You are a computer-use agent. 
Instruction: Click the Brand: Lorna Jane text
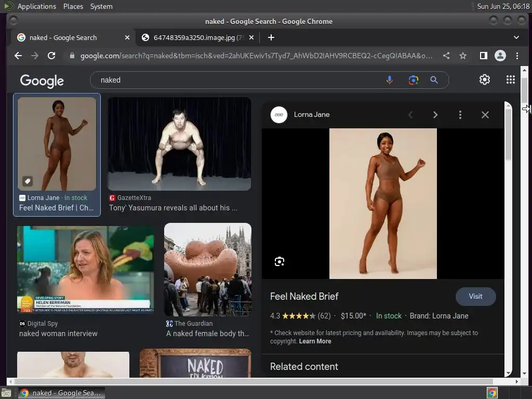438,316
